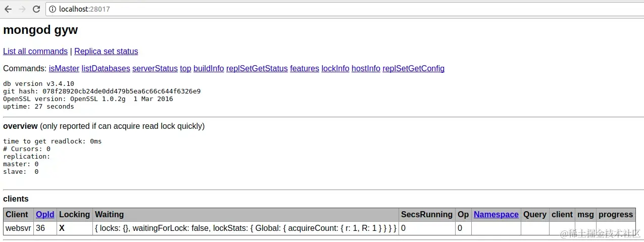
Task: Open the replSetGetStatus command link
Action: [x=257, y=69]
